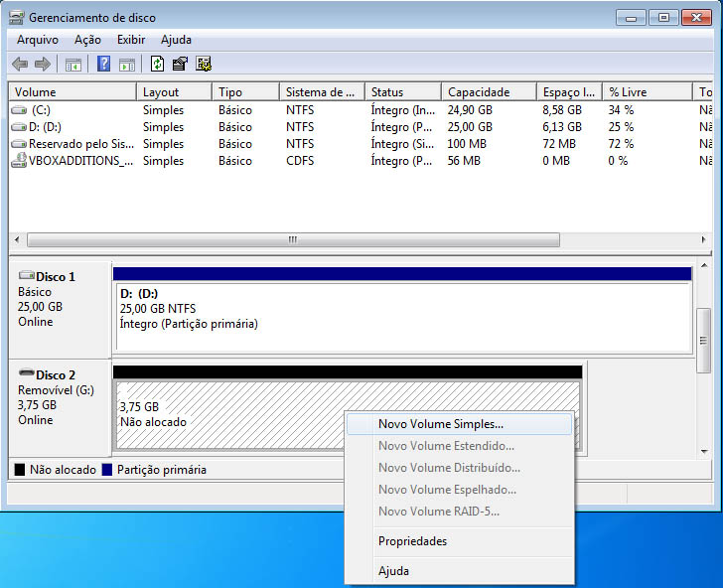723x588 pixels.
Task: Click the disk pane scroll down arrow
Action: 704,452
